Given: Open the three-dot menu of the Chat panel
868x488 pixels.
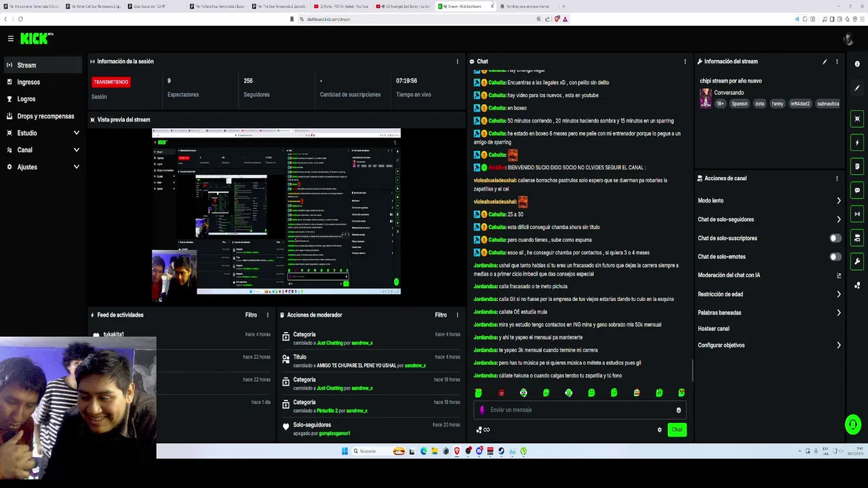Looking at the screenshot, I should tap(685, 62).
